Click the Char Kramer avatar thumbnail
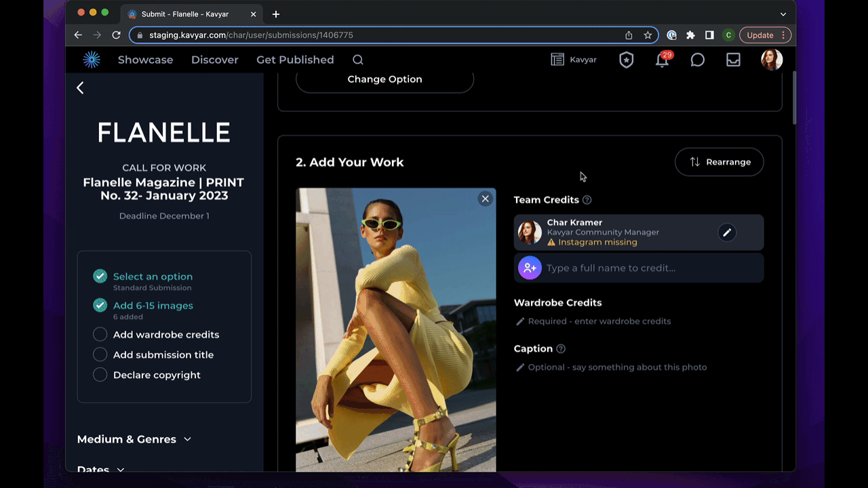This screenshot has height=488, width=868. tap(530, 232)
